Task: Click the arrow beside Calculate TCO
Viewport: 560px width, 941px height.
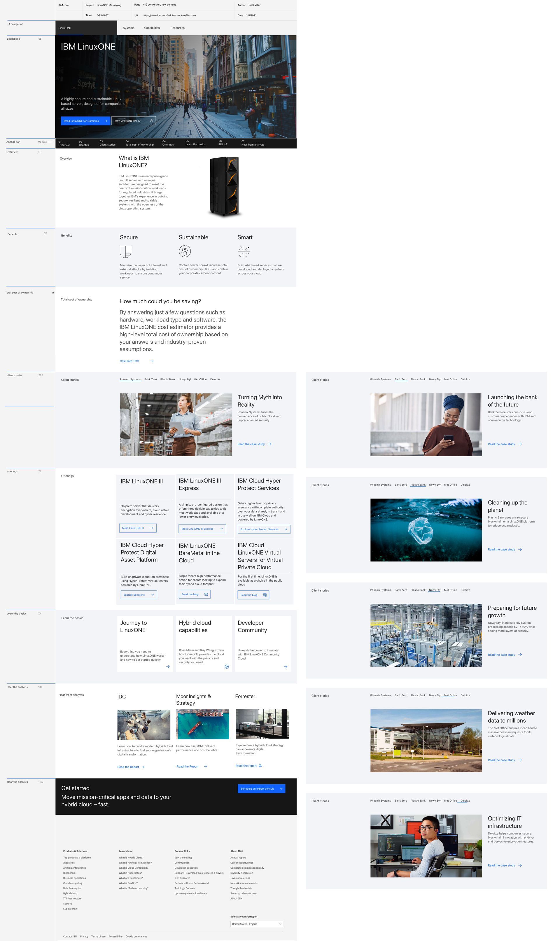Action: tap(152, 361)
